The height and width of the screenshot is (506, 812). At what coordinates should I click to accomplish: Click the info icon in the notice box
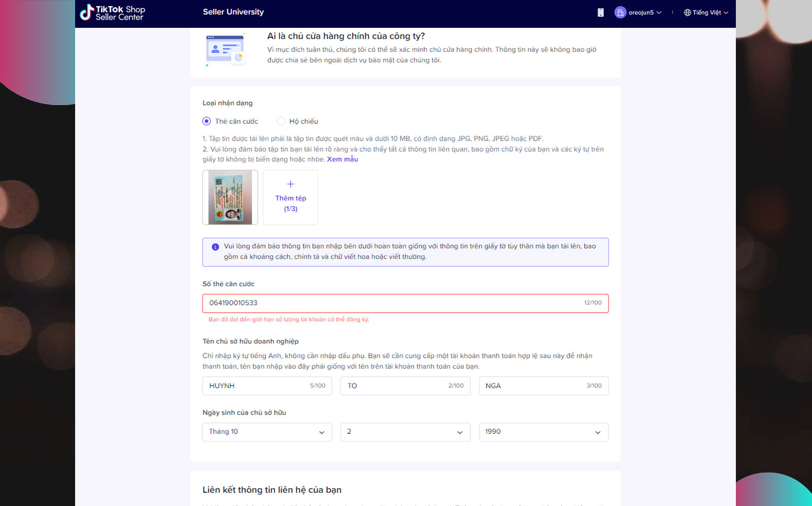click(x=215, y=247)
